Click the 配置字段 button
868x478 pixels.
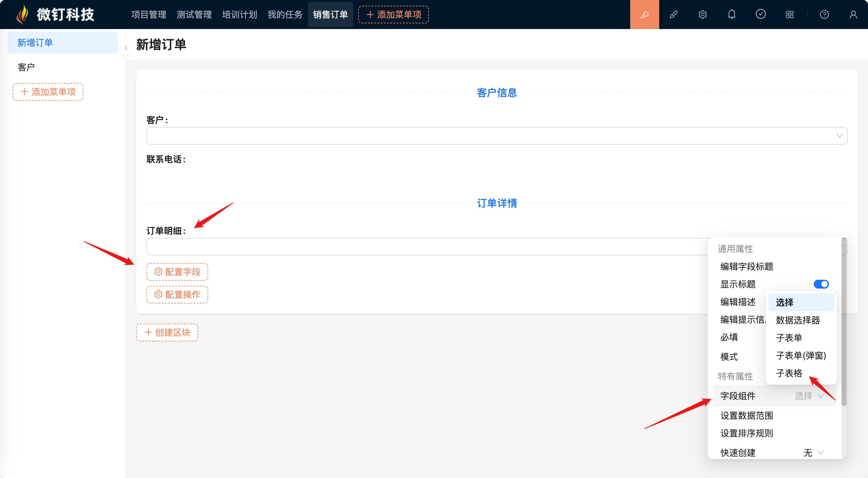point(177,272)
